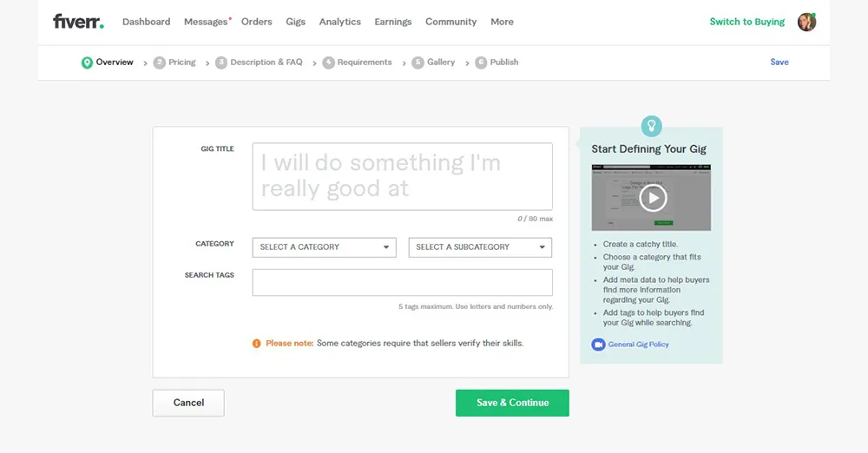
Task: Click the Switch to Buying link
Action: click(747, 22)
